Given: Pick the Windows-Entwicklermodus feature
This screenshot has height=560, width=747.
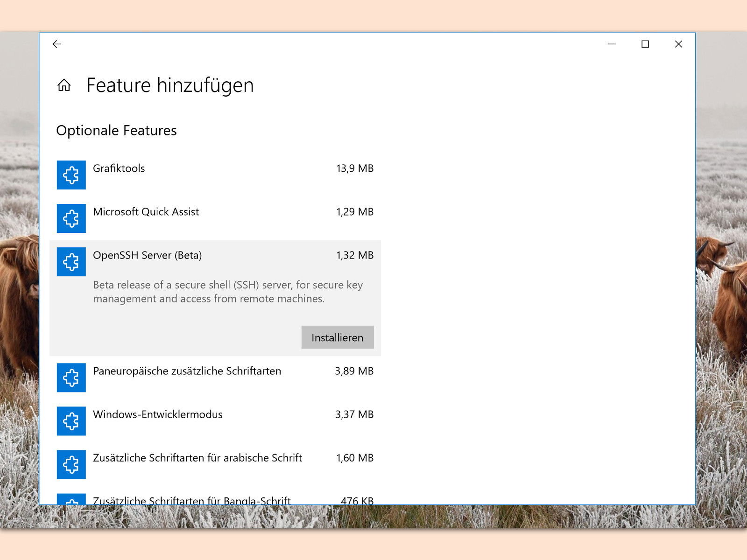Looking at the screenshot, I should pos(158,414).
